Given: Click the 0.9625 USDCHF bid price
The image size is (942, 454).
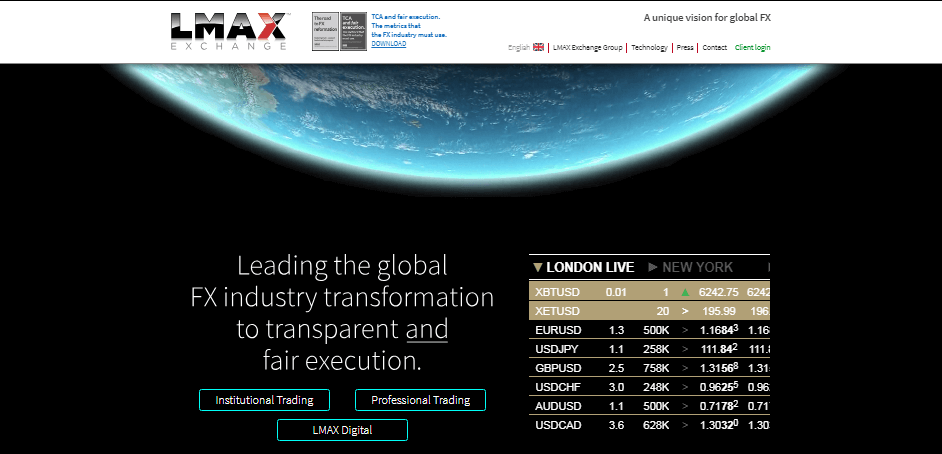Looking at the screenshot, I should 719,387.
